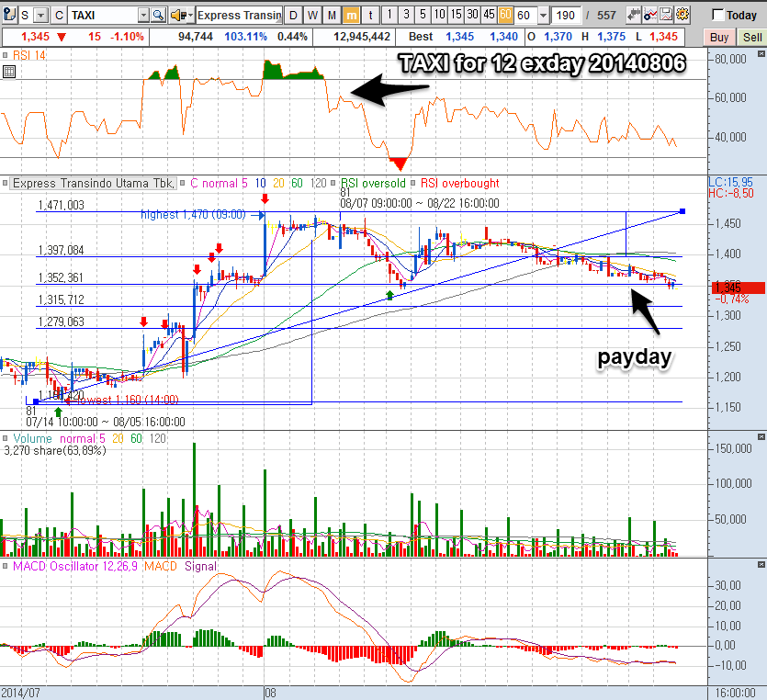The image size is (767, 700).
Task: Click the 10 moving average label in price legend
Action: coord(260,184)
